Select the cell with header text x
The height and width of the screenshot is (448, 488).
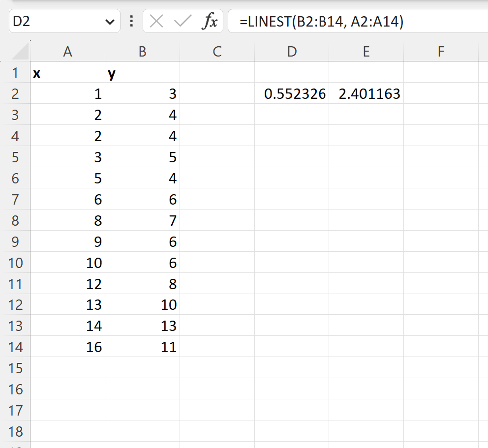point(67,72)
